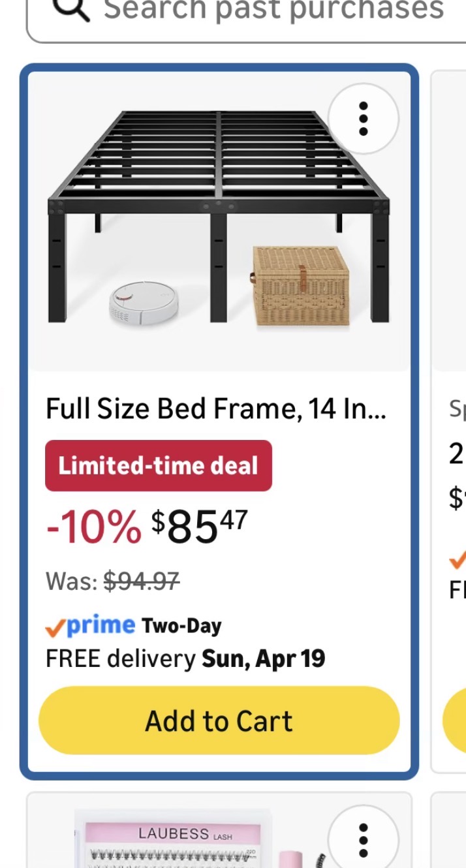
Task: Tap the red Limited-time deal badge
Action: 158,466
